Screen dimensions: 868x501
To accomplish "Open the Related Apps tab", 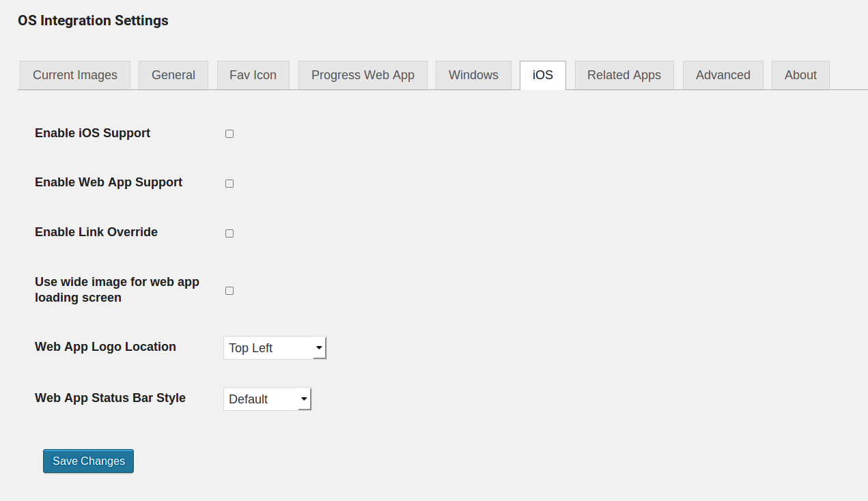I will point(624,75).
